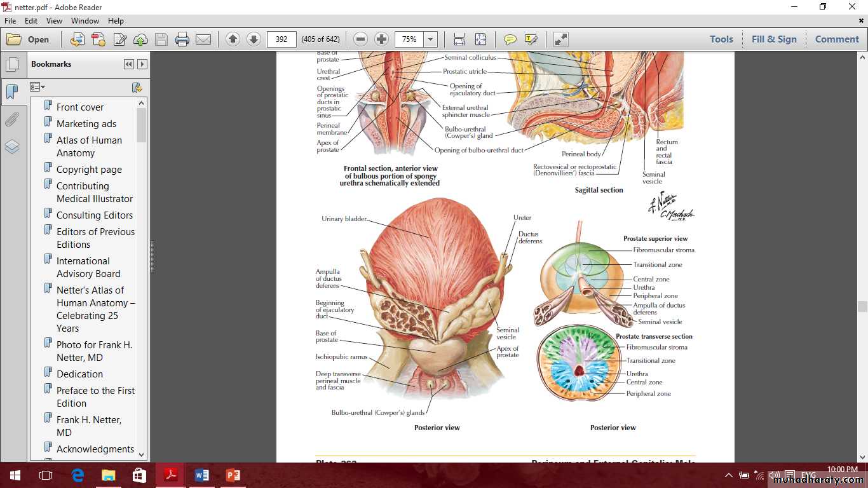Select the highlight text tool
This screenshot has height=488, width=868.
pos(531,39)
